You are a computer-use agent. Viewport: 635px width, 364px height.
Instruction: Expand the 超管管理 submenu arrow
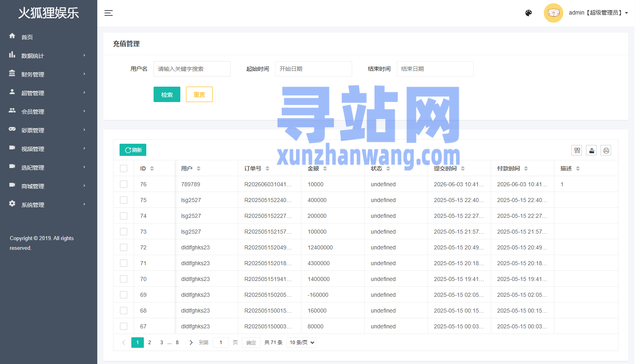[84, 92]
